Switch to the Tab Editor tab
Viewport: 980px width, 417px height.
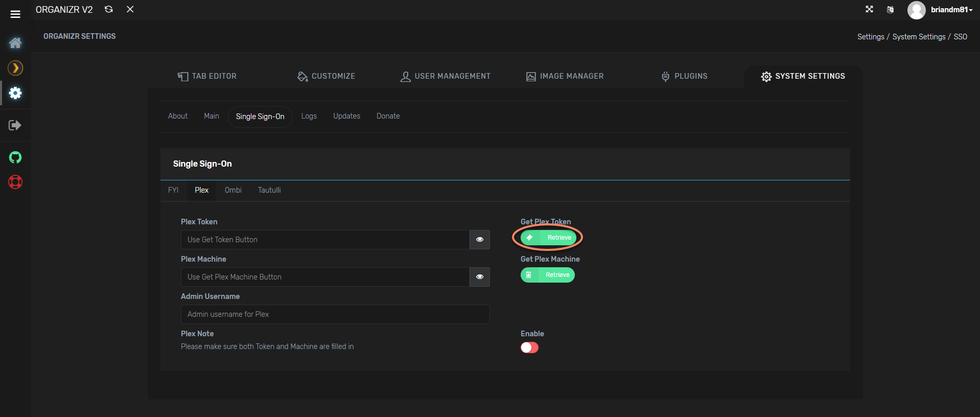(207, 76)
